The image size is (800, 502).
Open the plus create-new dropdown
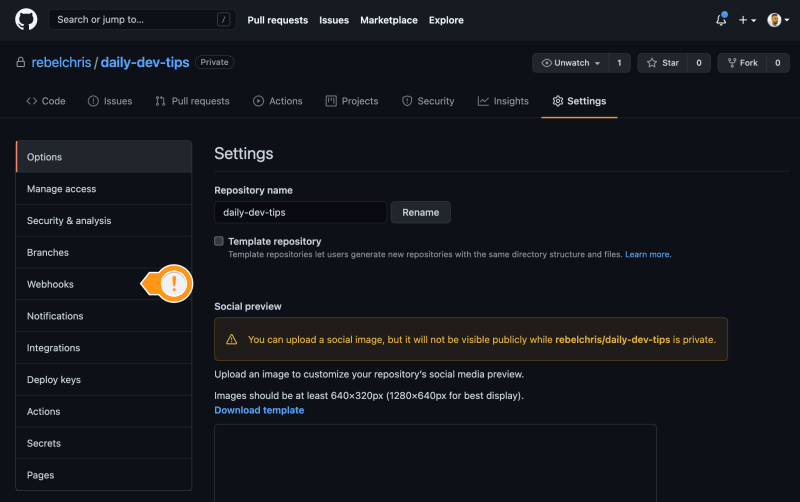747,20
